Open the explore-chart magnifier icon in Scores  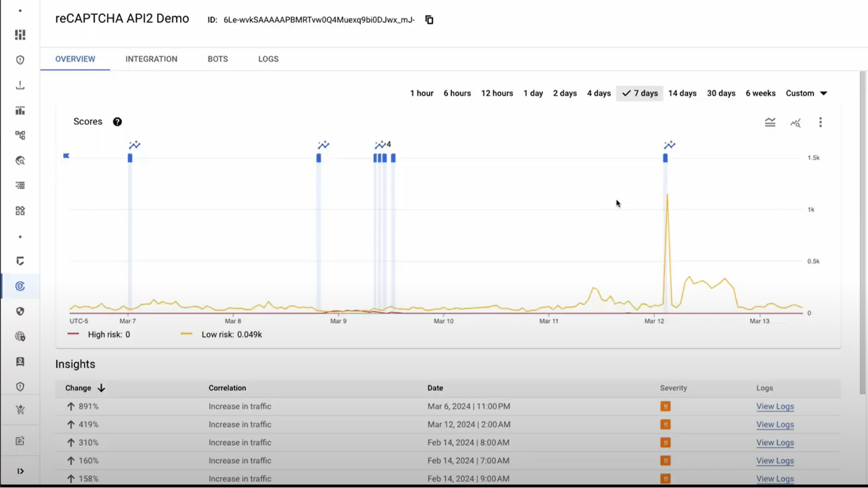pyautogui.click(x=795, y=123)
